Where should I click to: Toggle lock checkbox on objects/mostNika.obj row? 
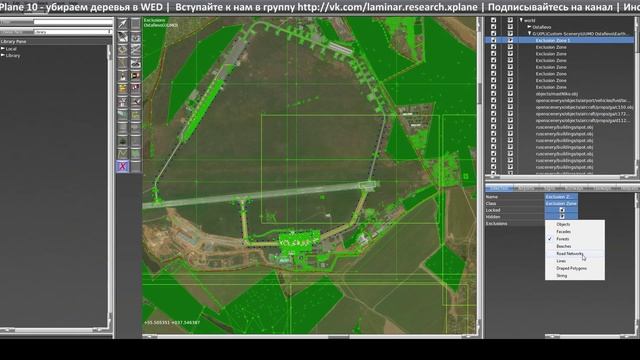[493, 93]
